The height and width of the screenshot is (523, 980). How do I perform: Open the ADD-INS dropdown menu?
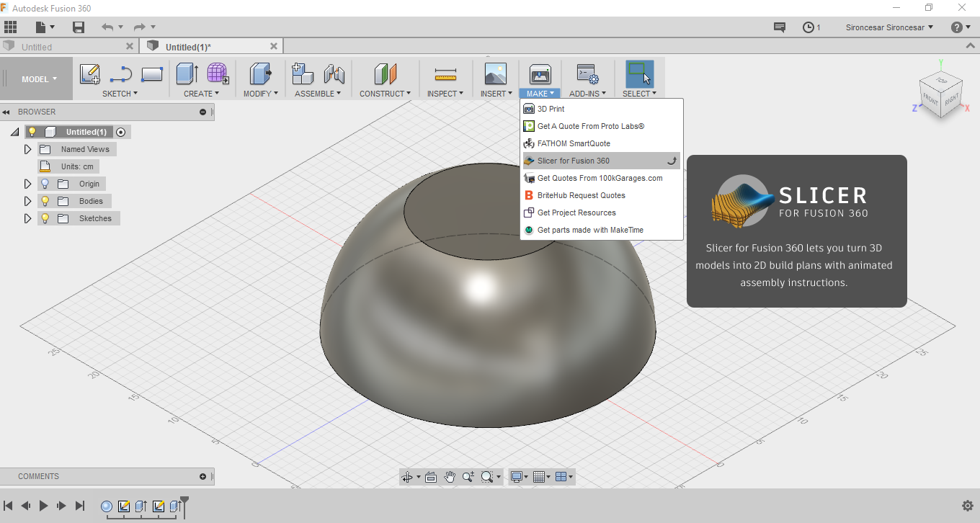tap(587, 94)
